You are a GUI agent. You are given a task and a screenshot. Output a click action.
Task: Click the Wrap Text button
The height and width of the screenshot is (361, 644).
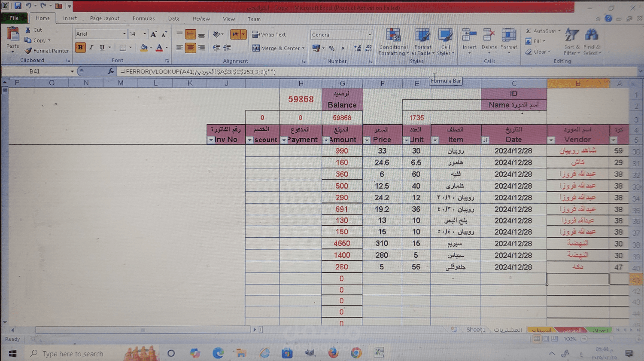pos(269,34)
